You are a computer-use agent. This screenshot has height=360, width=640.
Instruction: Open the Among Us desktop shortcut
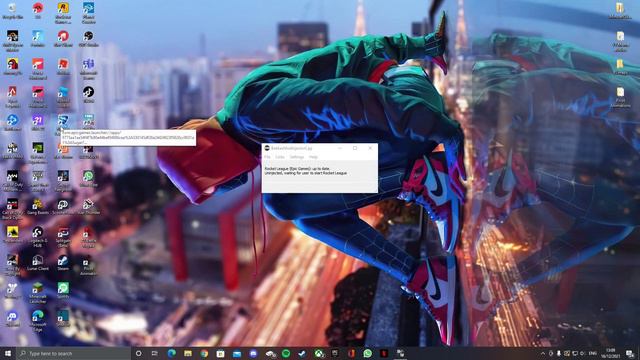point(12,67)
